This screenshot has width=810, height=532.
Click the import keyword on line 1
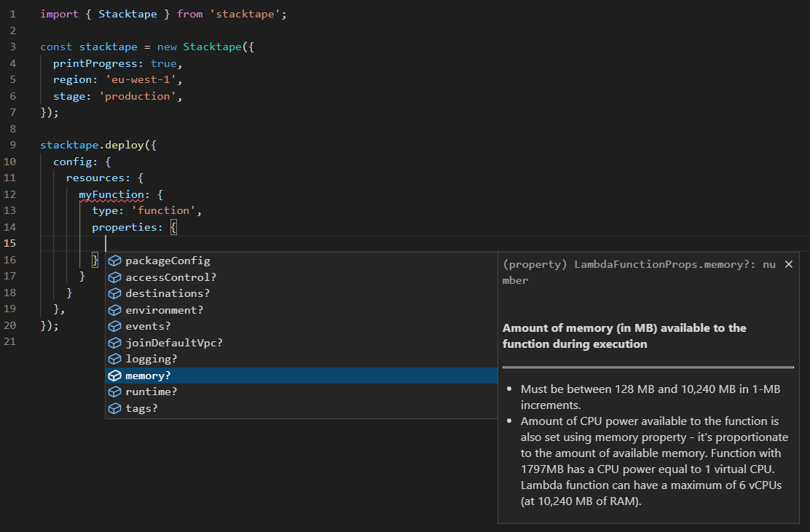coord(60,14)
